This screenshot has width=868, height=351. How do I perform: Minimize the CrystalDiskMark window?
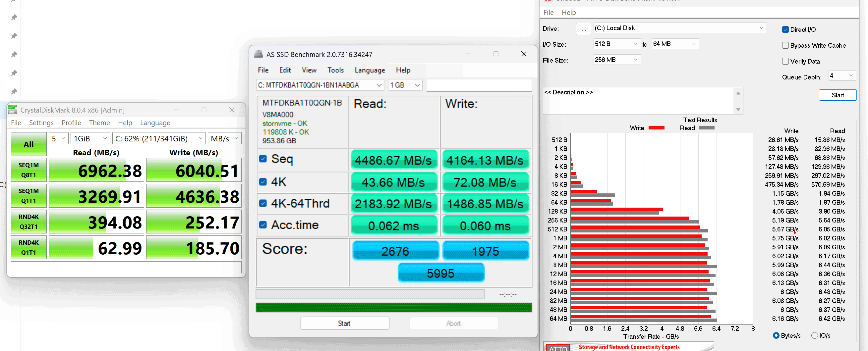point(176,110)
